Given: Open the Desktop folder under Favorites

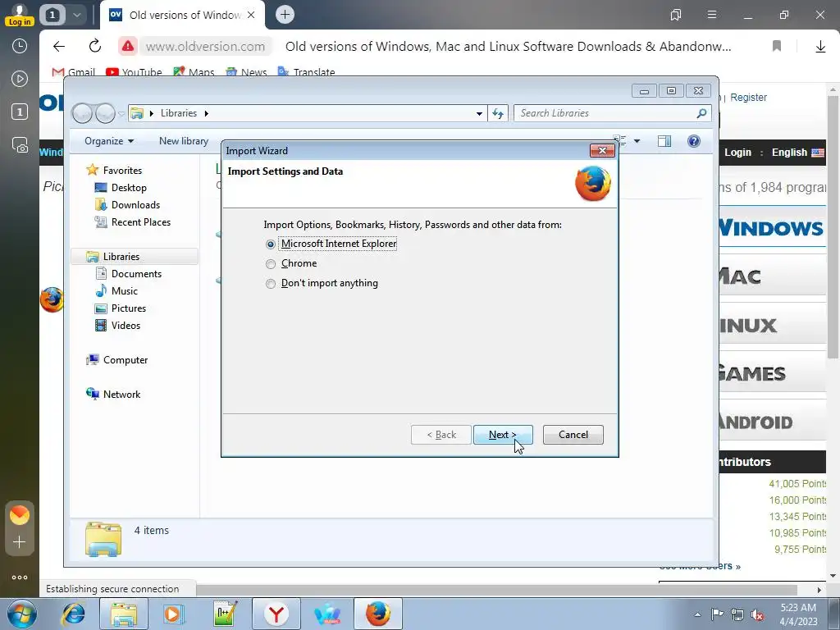Looking at the screenshot, I should pos(129,188).
